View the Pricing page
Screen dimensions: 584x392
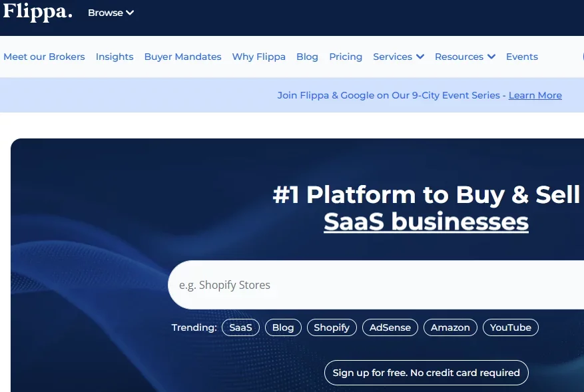click(x=346, y=57)
